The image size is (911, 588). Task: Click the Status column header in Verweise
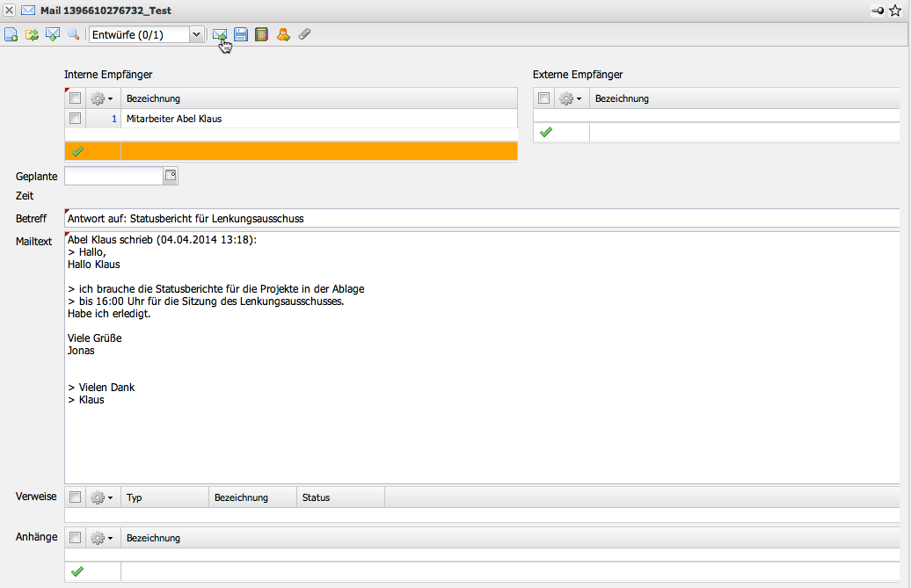(317, 497)
